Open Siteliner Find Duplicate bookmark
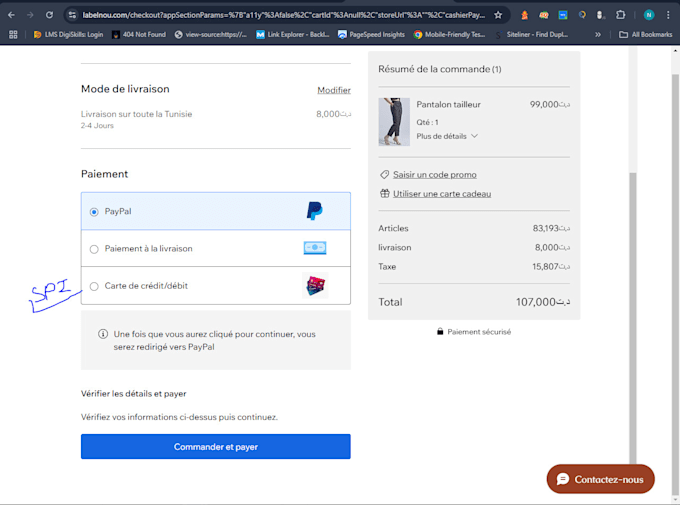The width and height of the screenshot is (680, 505). click(x=532, y=34)
